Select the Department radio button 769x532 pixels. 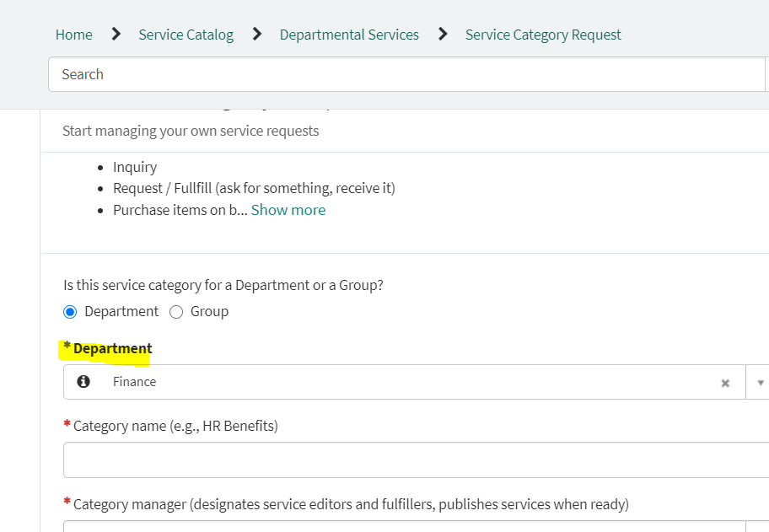click(x=70, y=312)
